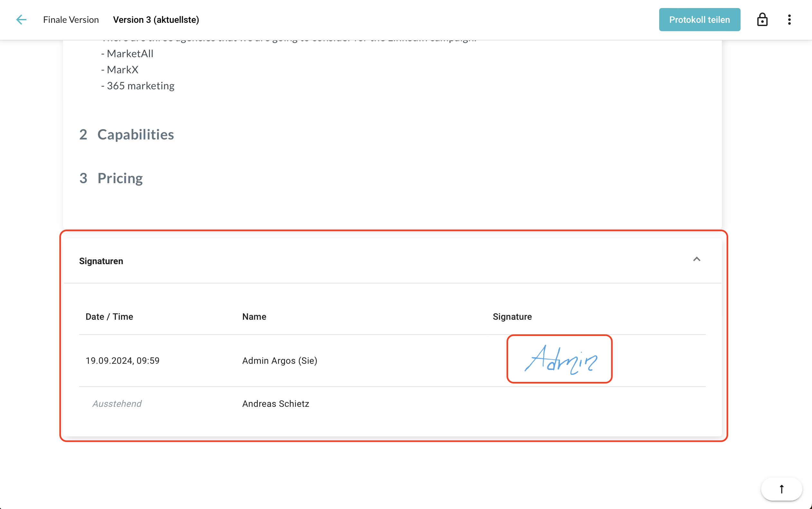Click the Signature column header
812x509 pixels.
pyautogui.click(x=512, y=317)
